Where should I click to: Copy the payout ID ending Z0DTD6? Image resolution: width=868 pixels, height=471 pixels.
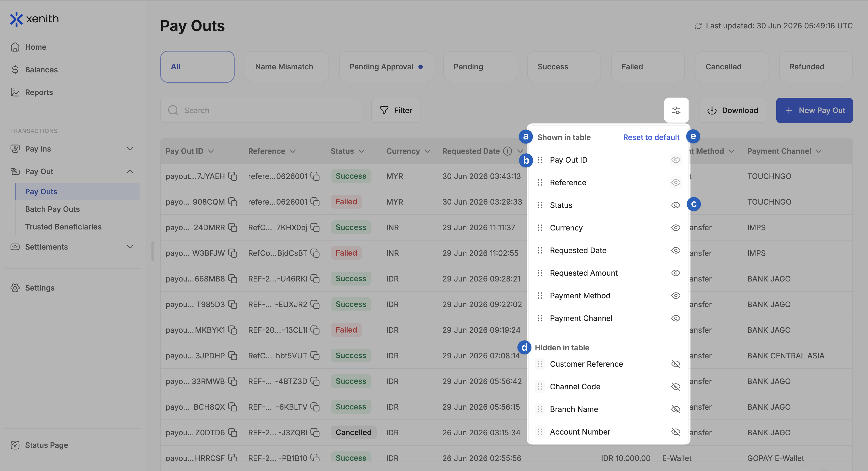click(233, 432)
